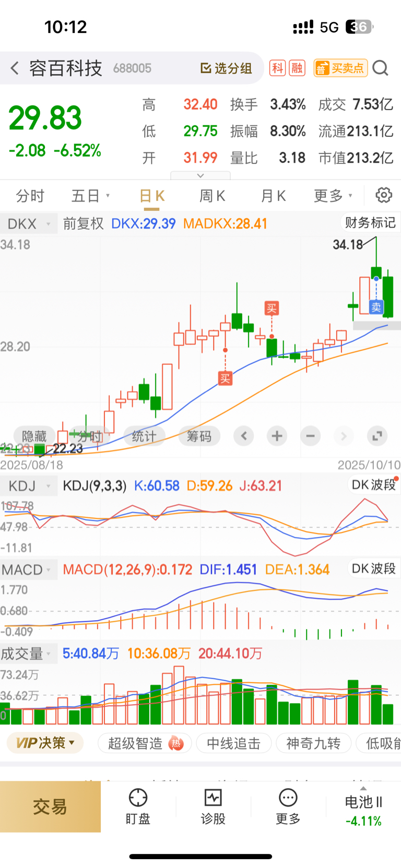Tap MACD panel DK波段 button
Image resolution: width=401 pixels, height=868 pixels.
(374, 568)
